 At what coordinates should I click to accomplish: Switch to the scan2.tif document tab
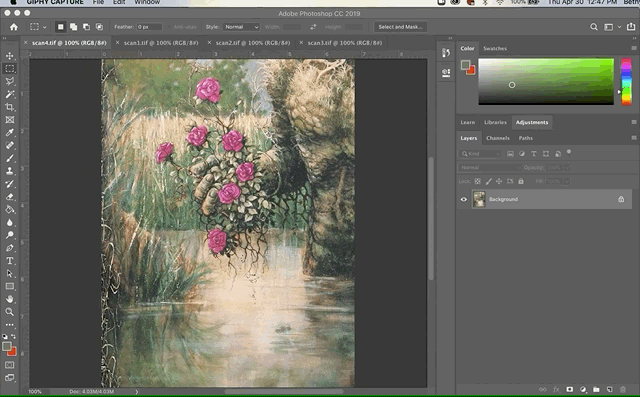pos(253,42)
